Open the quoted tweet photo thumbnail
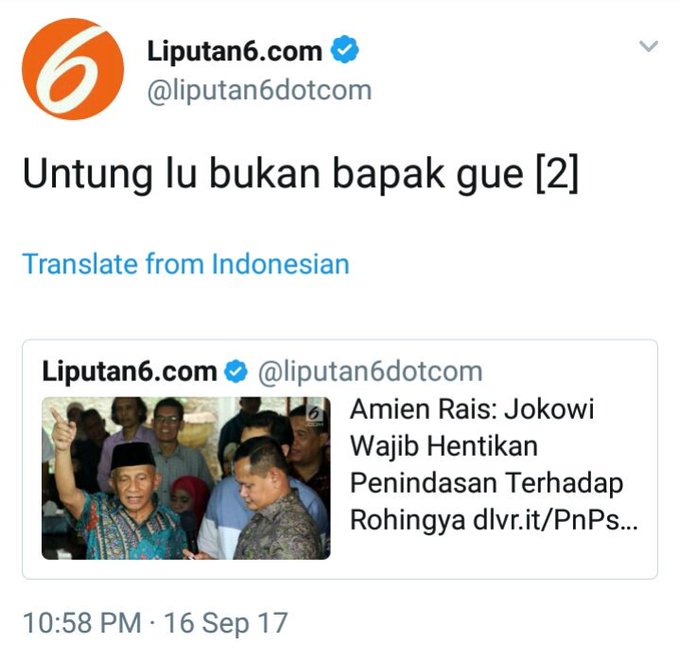This screenshot has height=661, width=680. click(186, 478)
